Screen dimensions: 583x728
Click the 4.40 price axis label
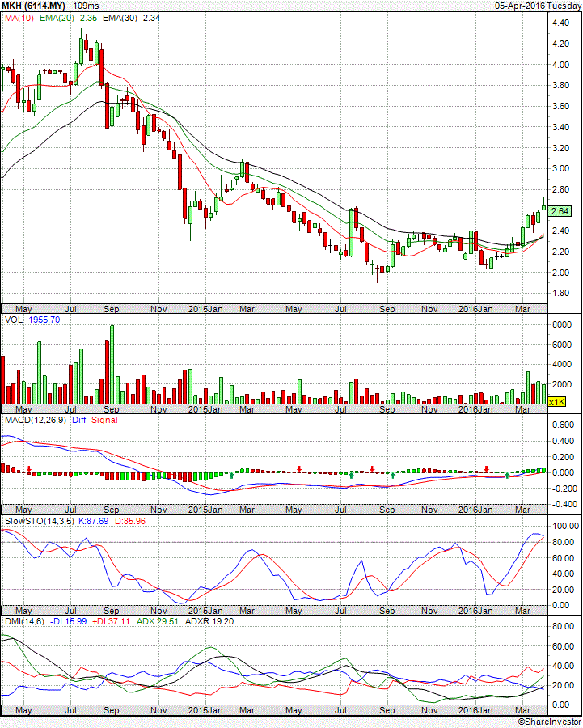(x=561, y=23)
